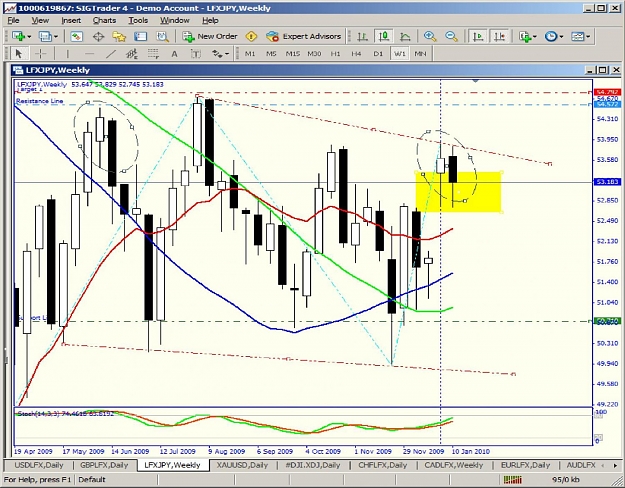Switch chart to Candlesticks type
This screenshot has height=488, width=625.
point(384,37)
